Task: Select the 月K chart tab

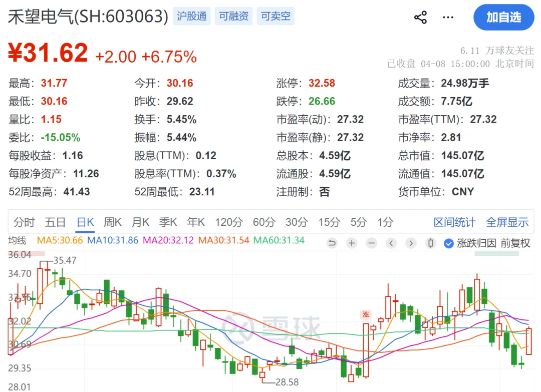Action: [140, 222]
